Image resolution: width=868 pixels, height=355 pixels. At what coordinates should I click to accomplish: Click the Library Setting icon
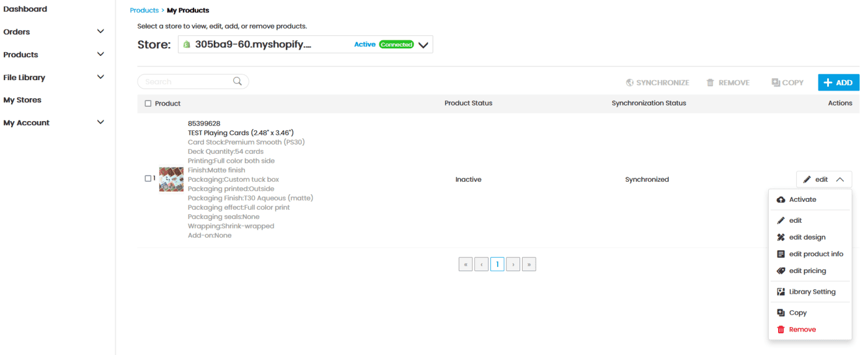point(781,292)
